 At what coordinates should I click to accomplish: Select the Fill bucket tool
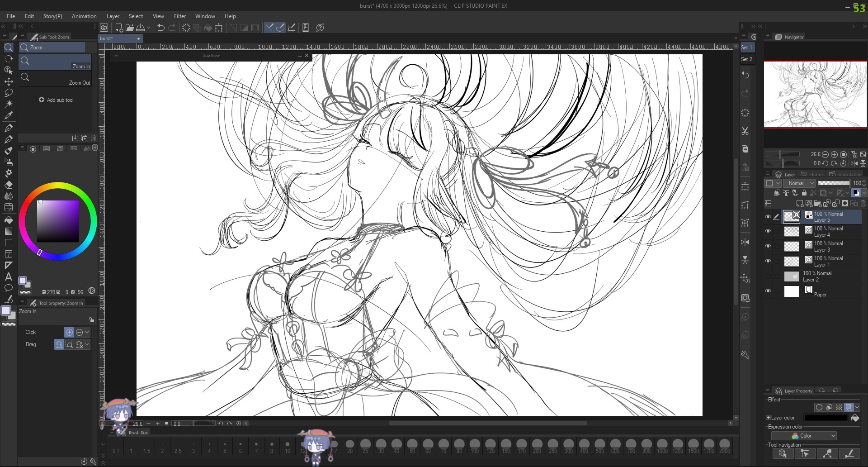tap(9, 219)
